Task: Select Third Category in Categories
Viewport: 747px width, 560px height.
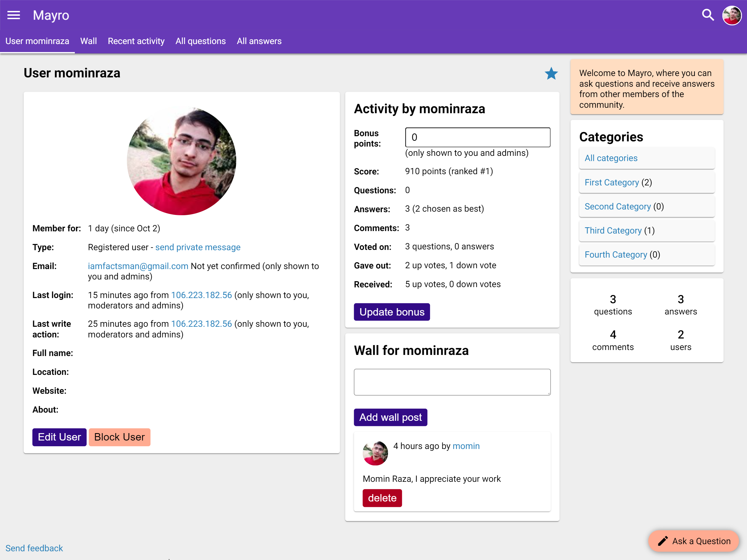Action: (x=613, y=231)
